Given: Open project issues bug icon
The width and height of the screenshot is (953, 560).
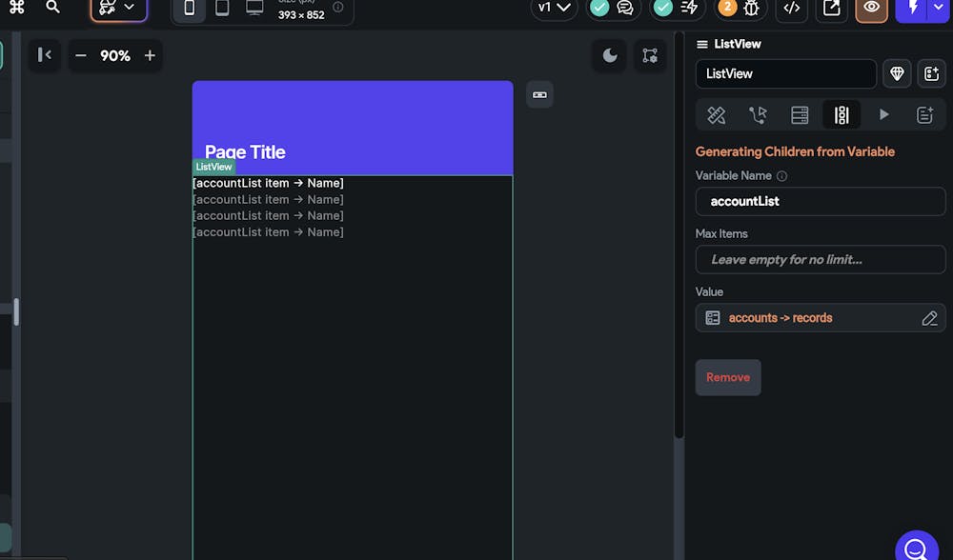Looking at the screenshot, I should (x=752, y=8).
